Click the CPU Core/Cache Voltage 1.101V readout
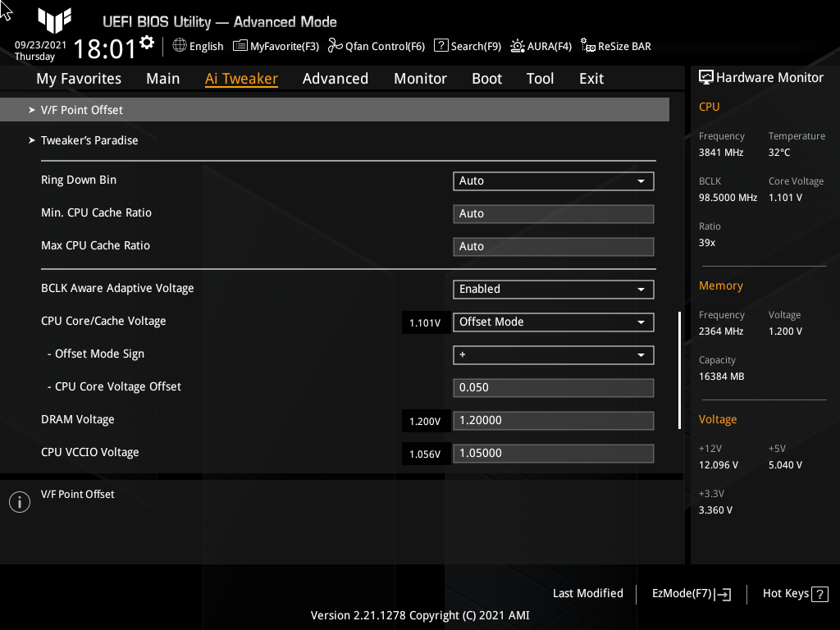840x630 pixels. [426, 323]
